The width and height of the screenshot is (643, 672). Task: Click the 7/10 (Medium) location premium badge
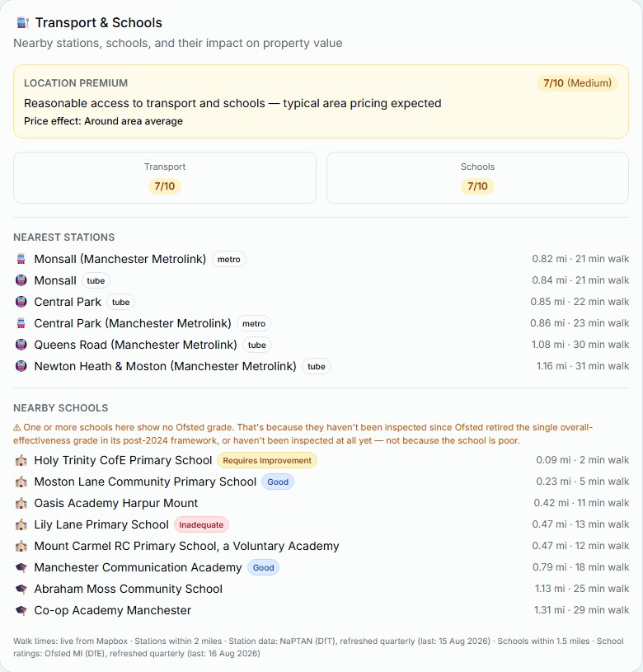coord(577,82)
